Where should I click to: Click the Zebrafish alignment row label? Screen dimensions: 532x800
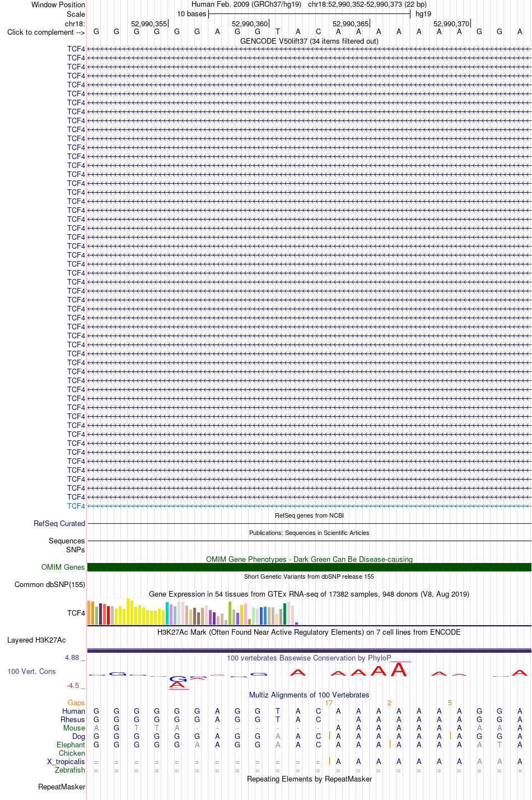tap(70, 770)
